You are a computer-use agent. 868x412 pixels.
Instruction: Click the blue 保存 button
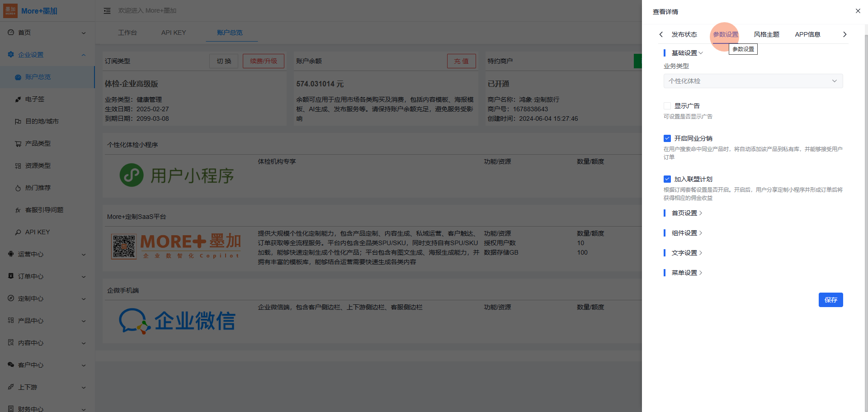click(830, 300)
